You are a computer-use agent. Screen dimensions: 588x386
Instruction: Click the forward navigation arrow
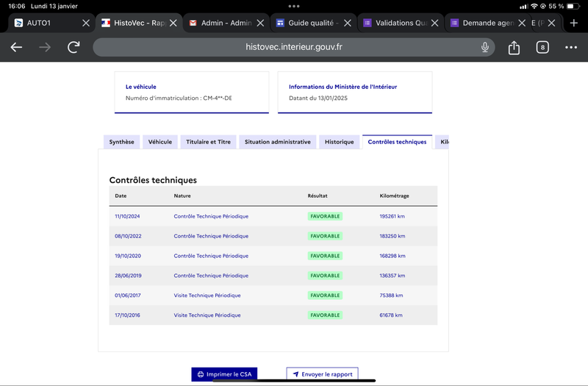point(45,47)
